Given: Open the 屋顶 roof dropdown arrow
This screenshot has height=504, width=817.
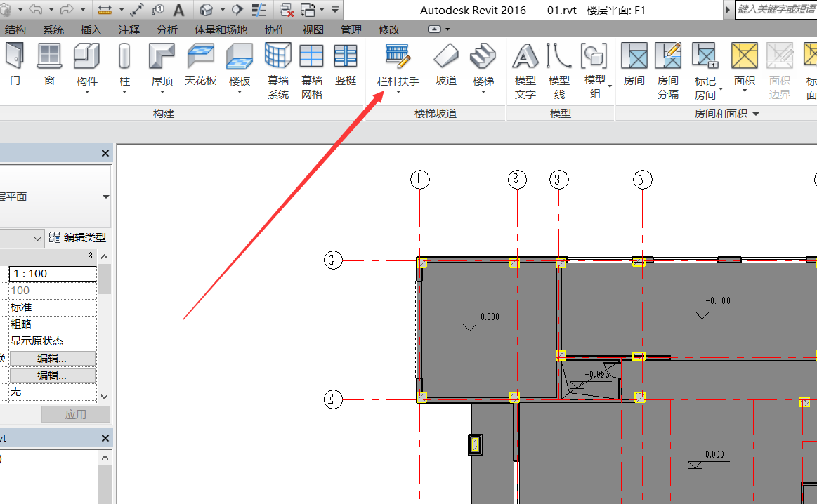Looking at the screenshot, I should point(162,92).
